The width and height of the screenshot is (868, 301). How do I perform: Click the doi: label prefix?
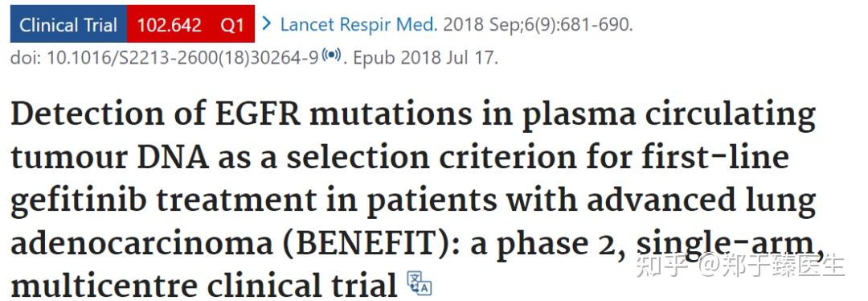pos(26,58)
